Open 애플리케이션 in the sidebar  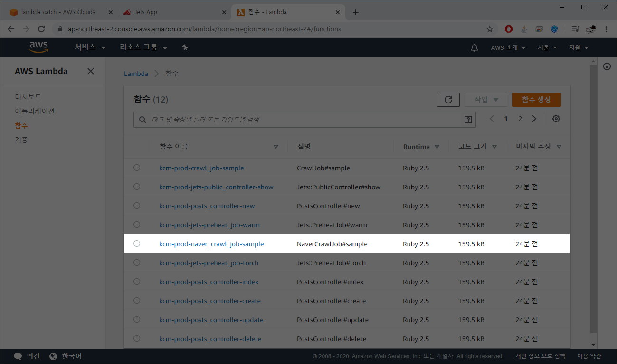click(35, 111)
